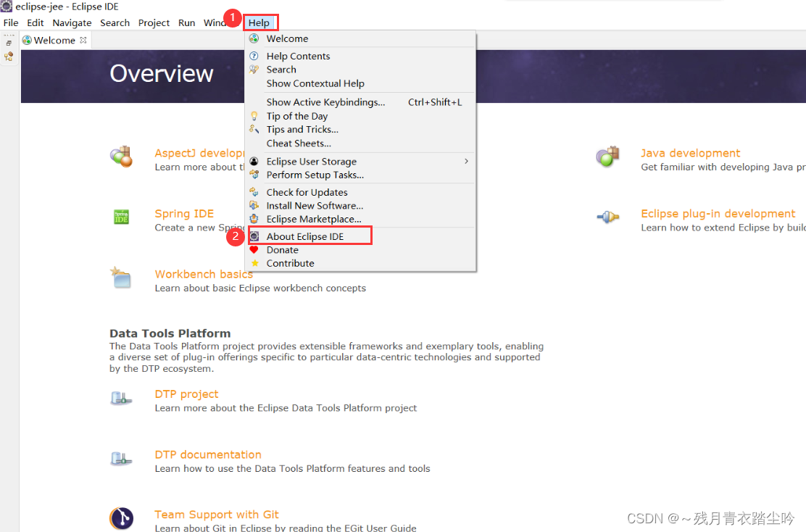Screen dimensions: 806x532
Task: Open the Navigate menu
Action: [x=72, y=22]
